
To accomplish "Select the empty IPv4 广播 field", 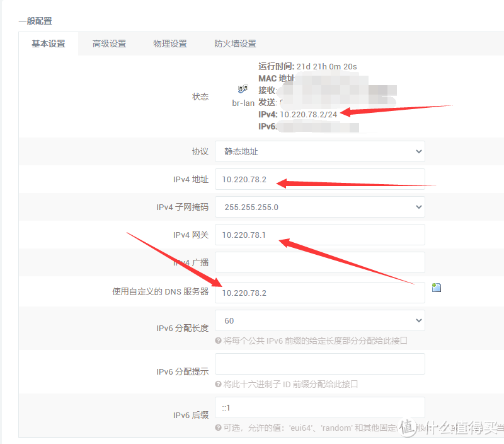I will tap(319, 262).
